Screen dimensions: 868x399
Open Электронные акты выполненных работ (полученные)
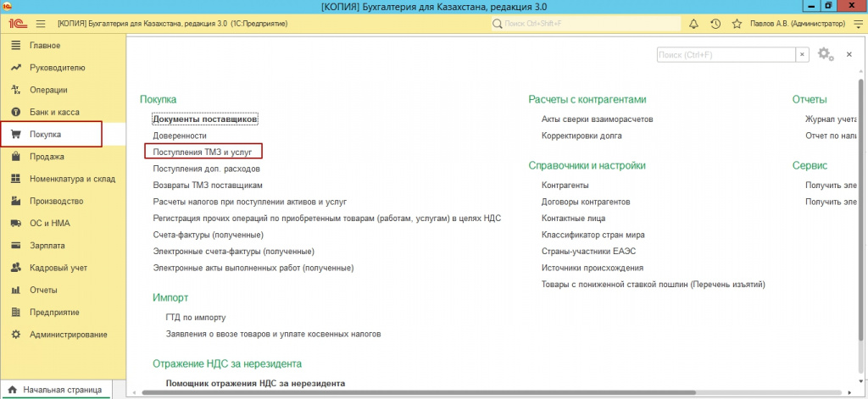point(253,269)
